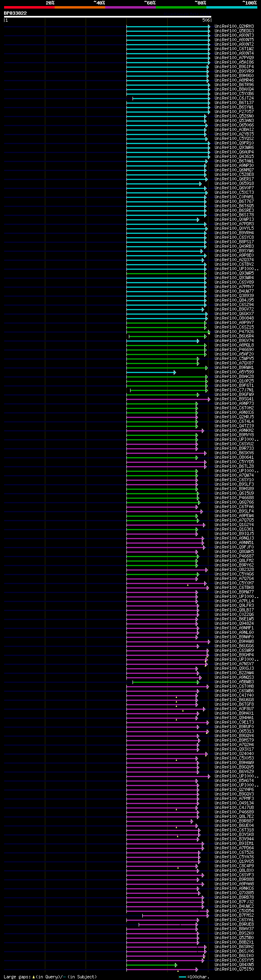Screen dimensions: 261x980
Task: Open hit UniRef100_A8MR46
Action: [x=234, y=80]
